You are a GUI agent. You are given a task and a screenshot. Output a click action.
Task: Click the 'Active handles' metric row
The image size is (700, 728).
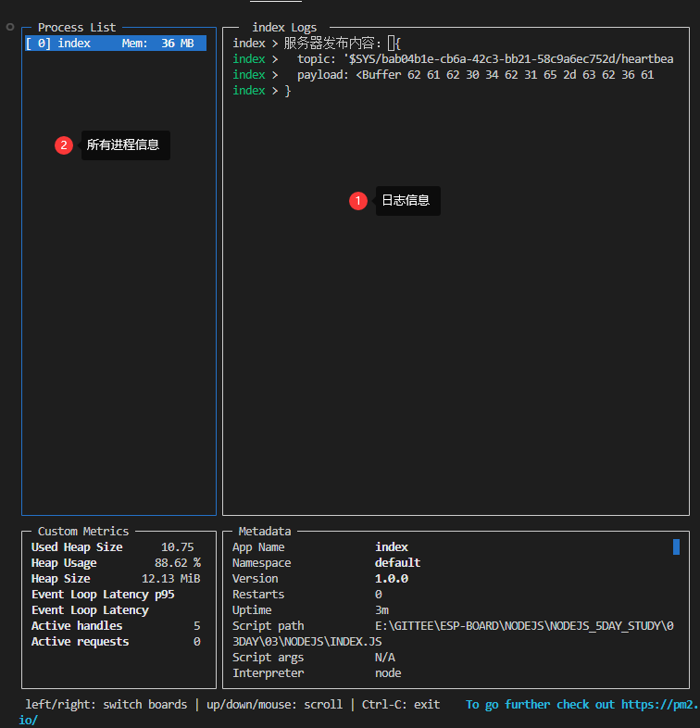coord(116,626)
